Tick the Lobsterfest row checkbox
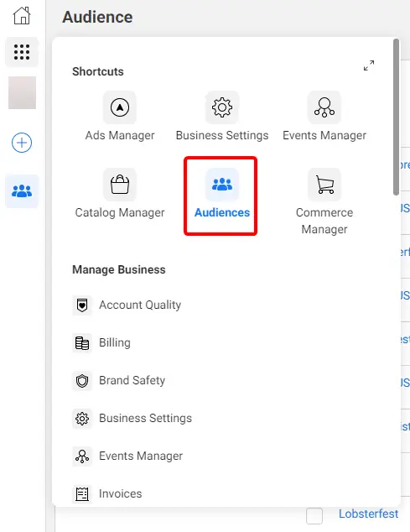Image resolution: width=410 pixels, height=532 pixels. tap(314, 516)
